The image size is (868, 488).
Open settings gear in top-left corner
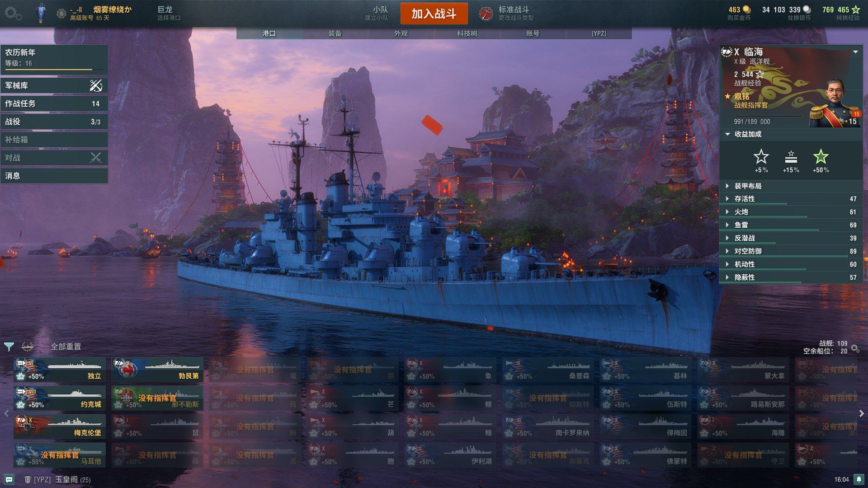tap(13, 14)
